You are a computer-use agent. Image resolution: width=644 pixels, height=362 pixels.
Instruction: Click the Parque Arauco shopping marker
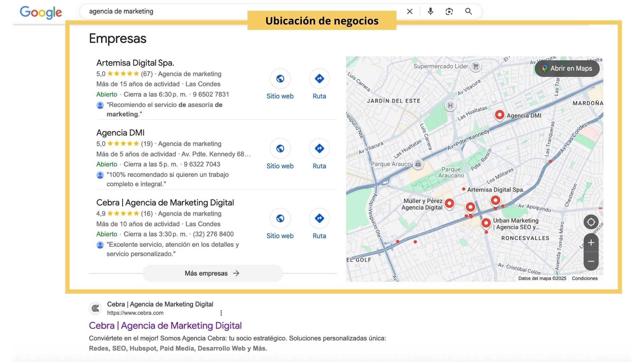coord(418,164)
